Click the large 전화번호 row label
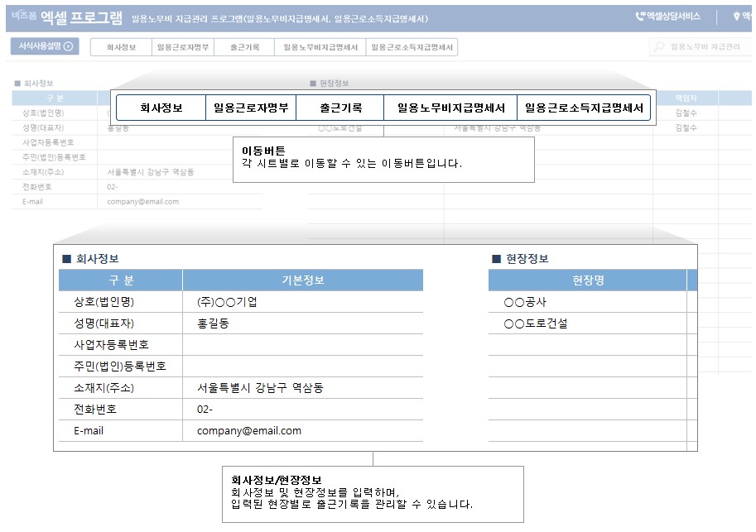 95,409
